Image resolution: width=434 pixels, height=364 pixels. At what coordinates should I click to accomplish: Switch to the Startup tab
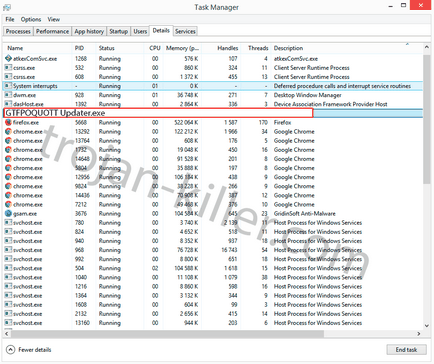coord(118,31)
